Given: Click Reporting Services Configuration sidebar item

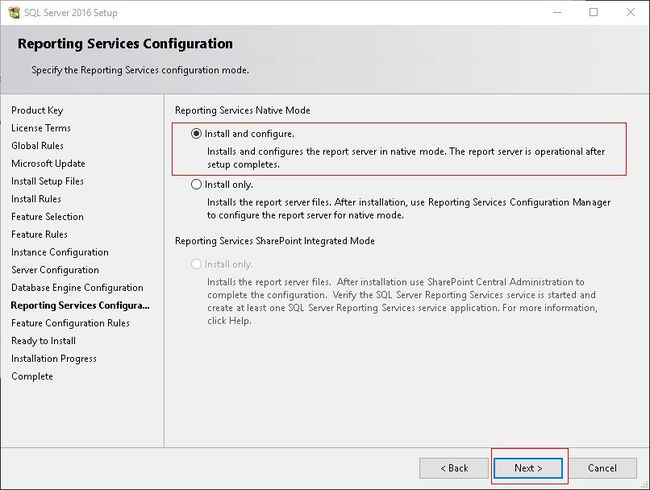Looking at the screenshot, I should (80, 306).
